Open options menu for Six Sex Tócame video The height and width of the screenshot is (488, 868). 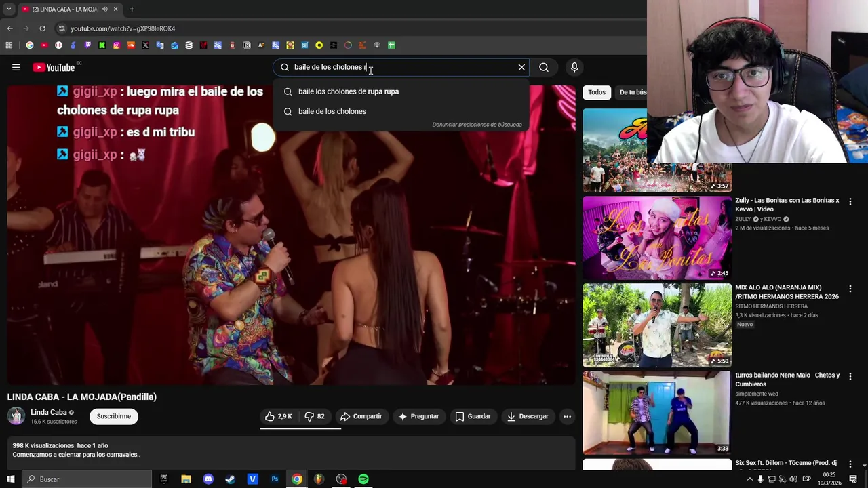[x=850, y=464]
